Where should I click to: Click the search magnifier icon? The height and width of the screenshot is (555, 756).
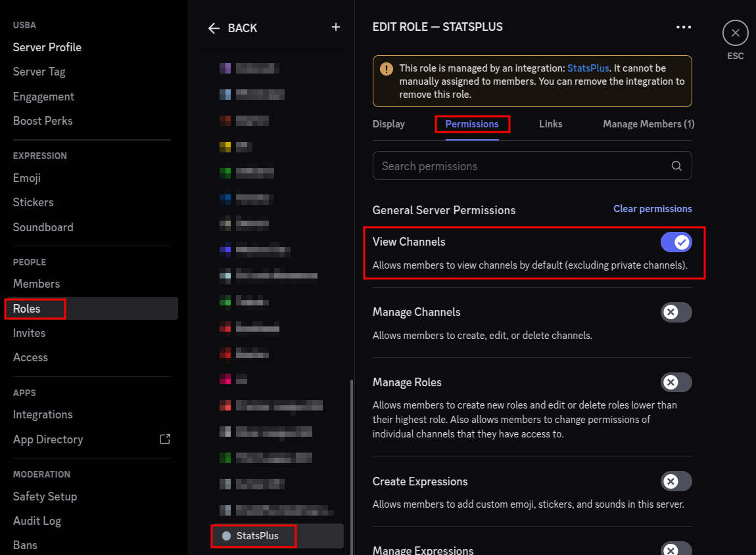(x=676, y=166)
